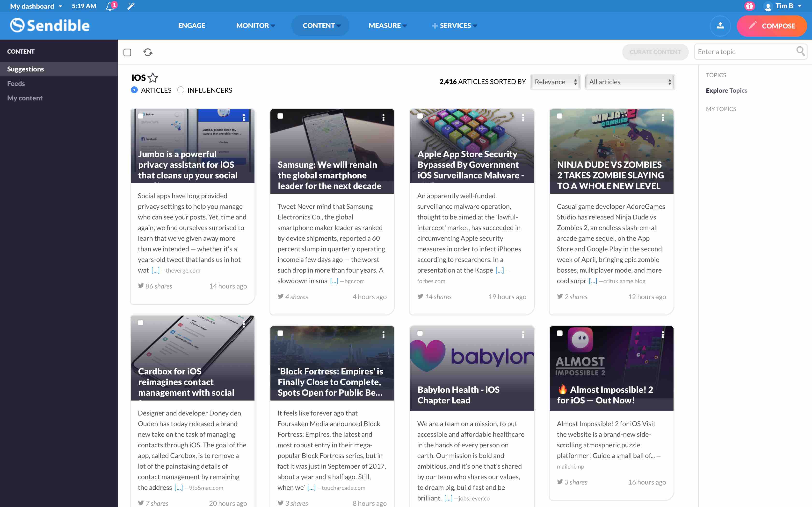The image size is (812, 507).
Task: Click the magic wand icon
Action: (131, 6)
